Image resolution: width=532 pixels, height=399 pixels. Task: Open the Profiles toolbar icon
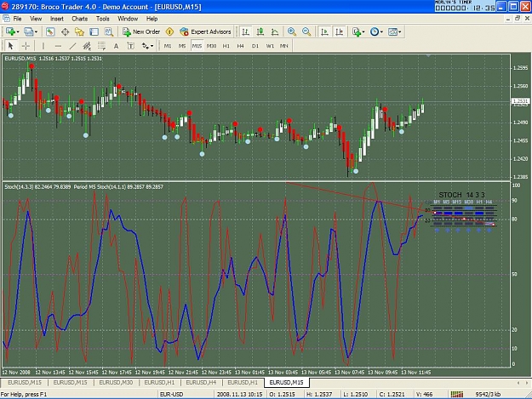pos(28,31)
